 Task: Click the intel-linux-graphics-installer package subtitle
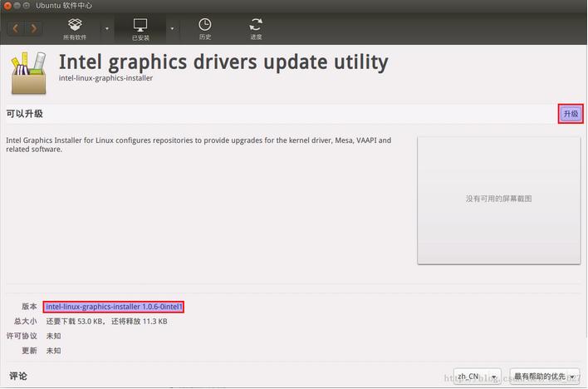click(x=105, y=78)
